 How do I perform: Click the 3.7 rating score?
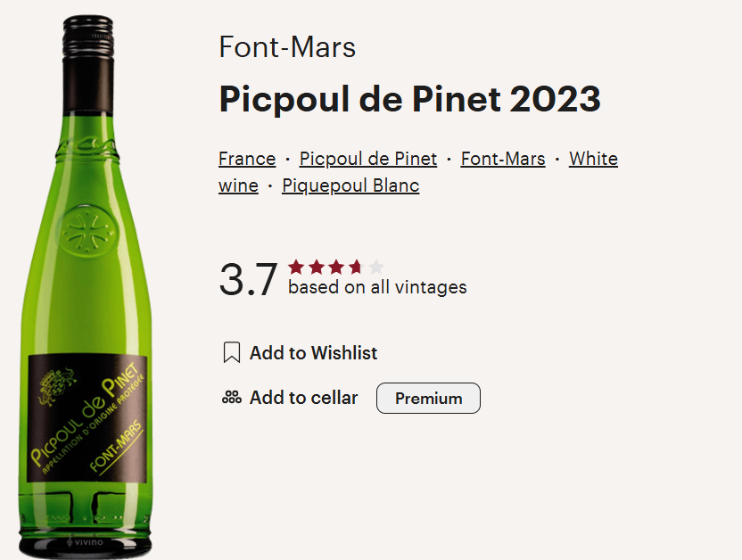click(x=249, y=279)
